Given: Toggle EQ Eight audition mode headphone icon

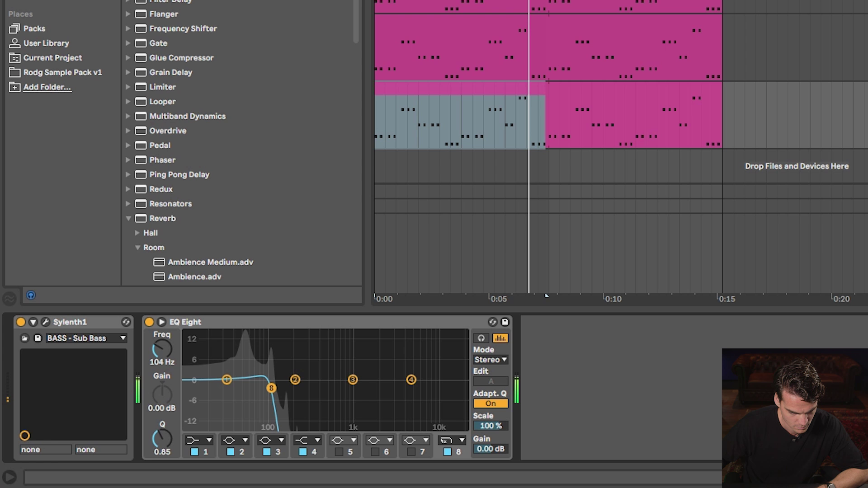Looking at the screenshot, I should [481, 338].
